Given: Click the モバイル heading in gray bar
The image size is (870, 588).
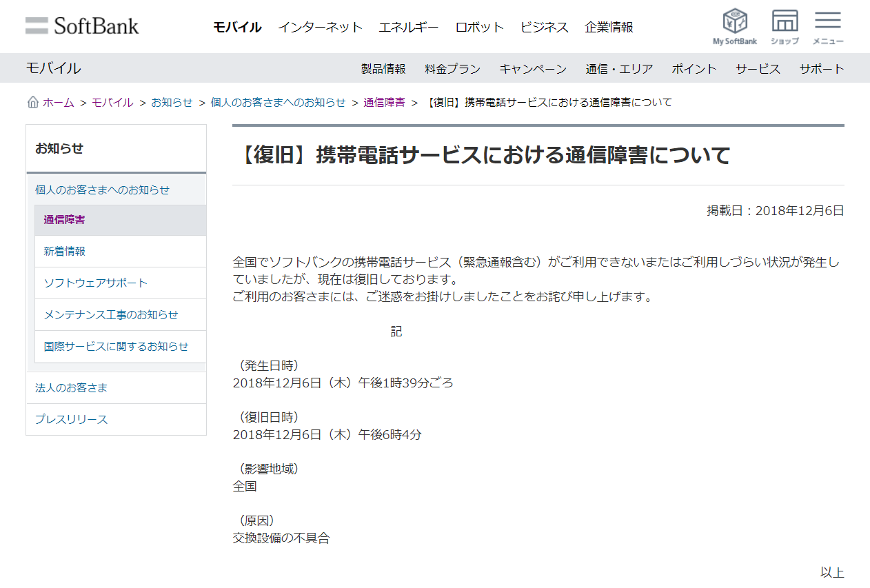Looking at the screenshot, I should pyautogui.click(x=53, y=68).
